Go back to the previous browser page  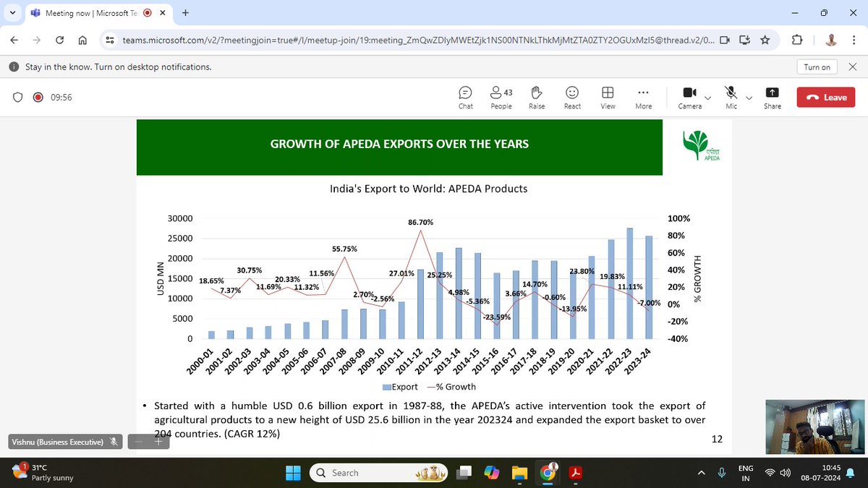(14, 40)
